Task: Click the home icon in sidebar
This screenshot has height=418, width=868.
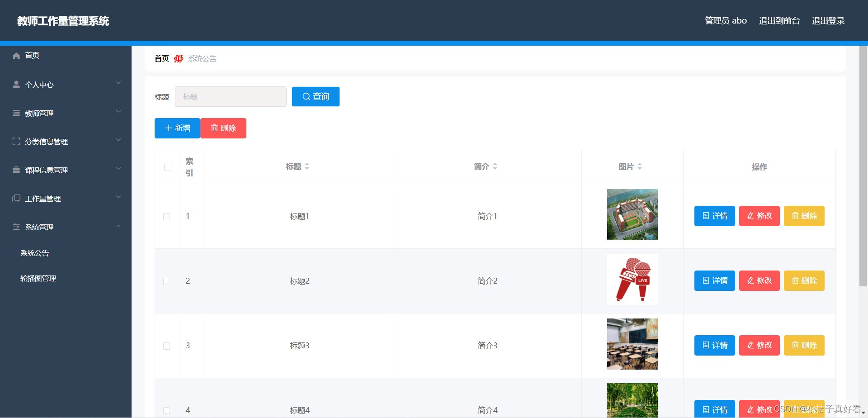Action: coord(16,56)
